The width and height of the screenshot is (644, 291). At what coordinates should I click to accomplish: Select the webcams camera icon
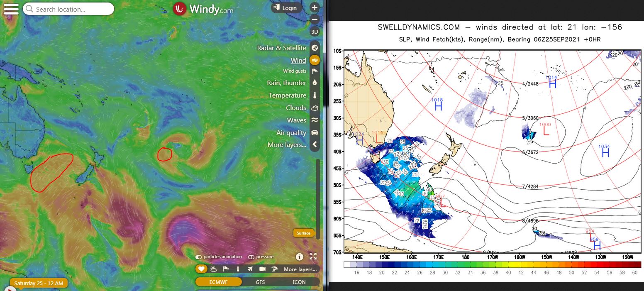click(x=262, y=269)
